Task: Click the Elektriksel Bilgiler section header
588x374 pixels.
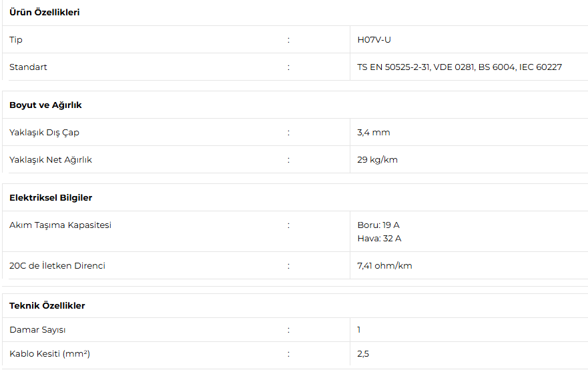Action: (x=51, y=197)
